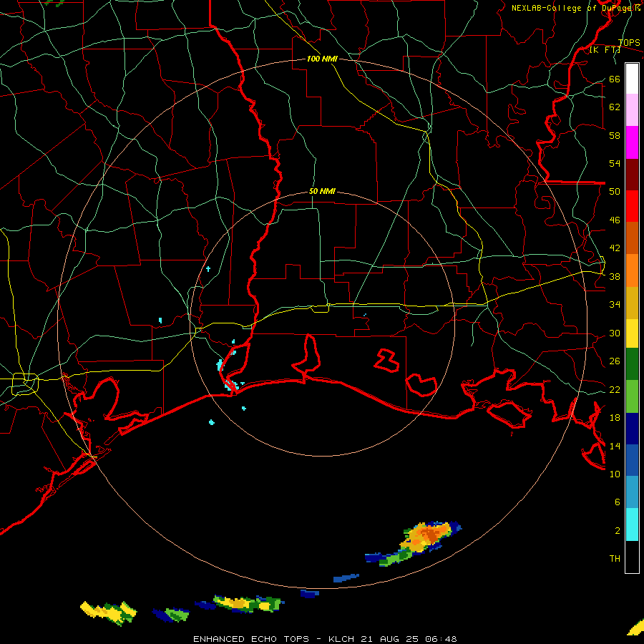Pick the dark red legend swatch

[632, 175]
